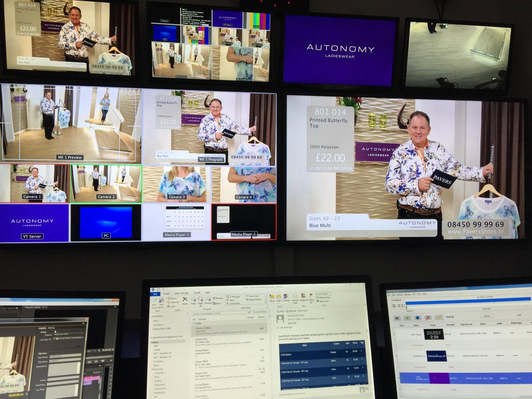Viewport: 532px width, 399px height.
Task: Click the Refresh button in playout software
Action: coord(486,316)
